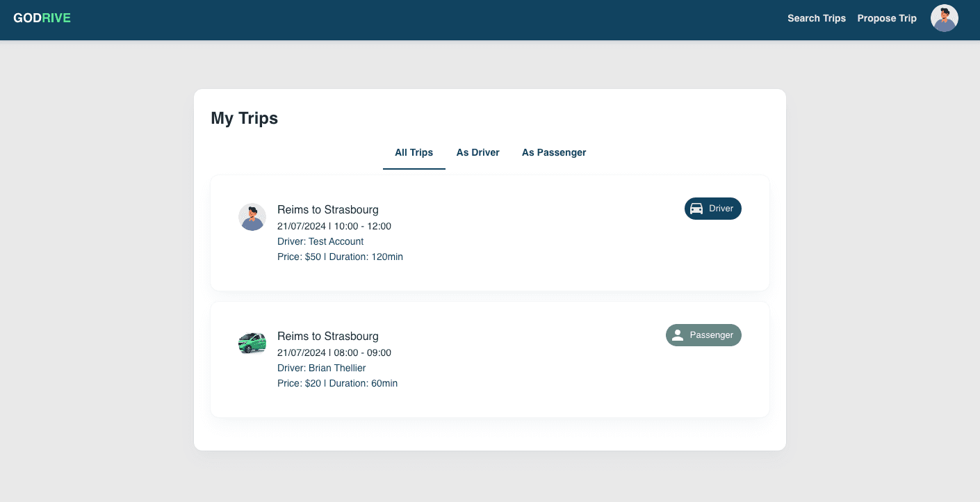980x502 pixels.
Task: Open the Reims to Strasbourg trip priced $20
Action: pyautogui.click(x=327, y=337)
